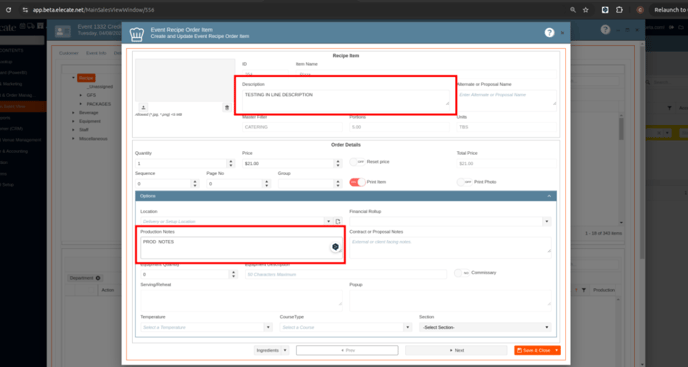Go to the Prev item
The image size is (688, 367).
click(x=347, y=350)
